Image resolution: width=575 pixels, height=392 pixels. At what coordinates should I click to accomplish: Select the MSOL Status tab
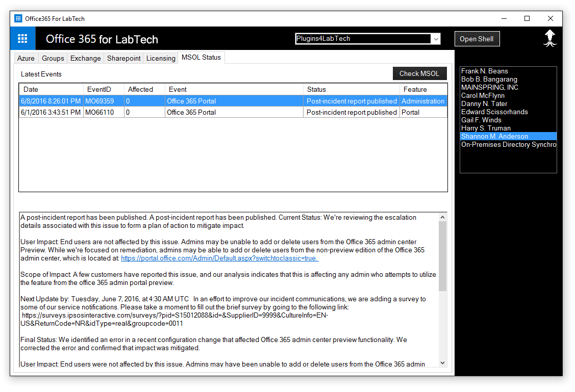(x=202, y=58)
